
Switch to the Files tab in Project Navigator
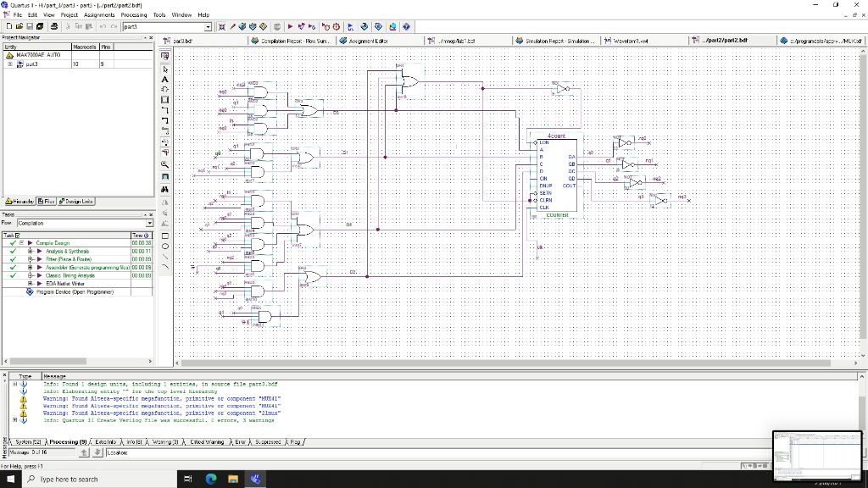pyautogui.click(x=47, y=202)
